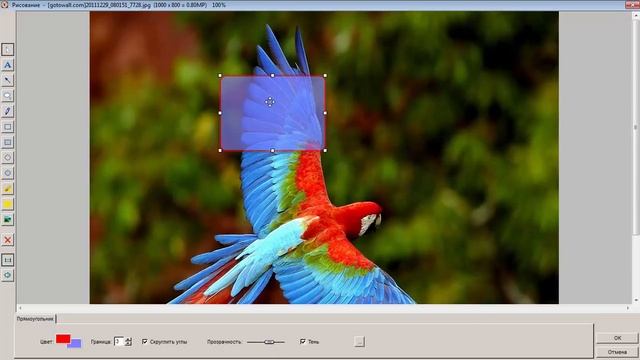Click the bottom circular settings icon in toolbar

pyautogui.click(x=7, y=275)
